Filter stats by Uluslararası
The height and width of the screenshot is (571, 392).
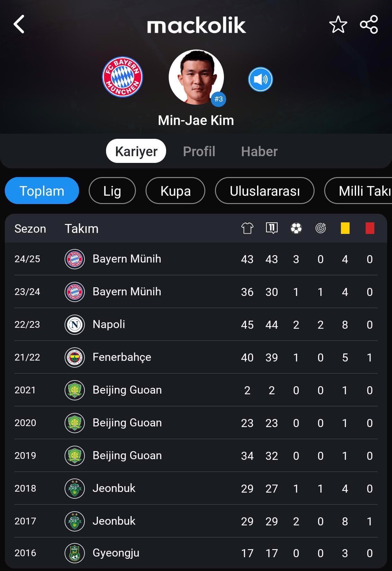coord(265,191)
